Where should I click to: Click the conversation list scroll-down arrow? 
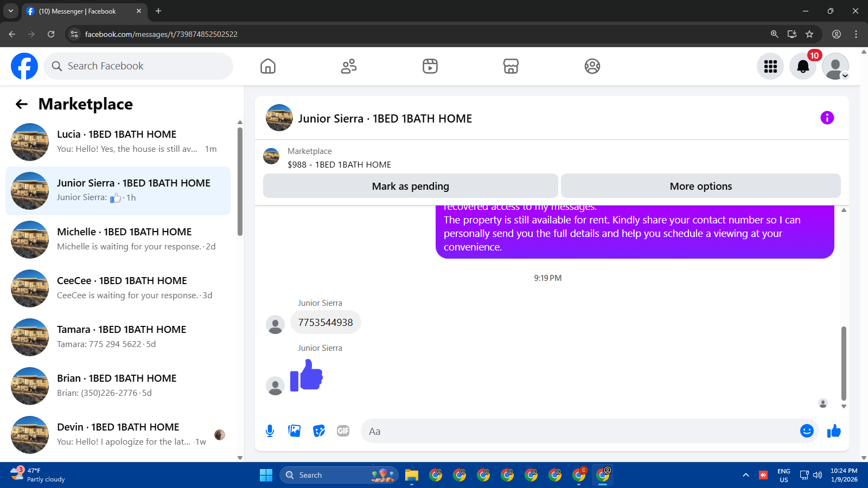point(240,458)
